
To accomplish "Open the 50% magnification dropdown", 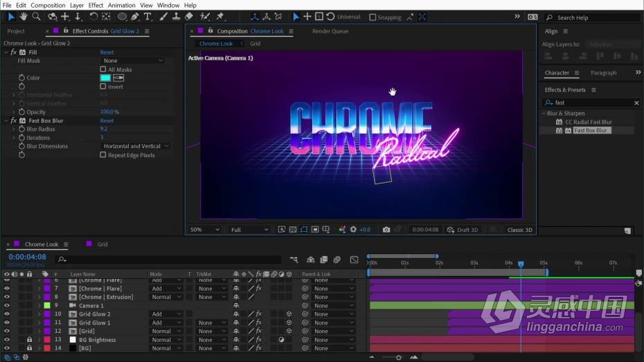I will coord(204,230).
